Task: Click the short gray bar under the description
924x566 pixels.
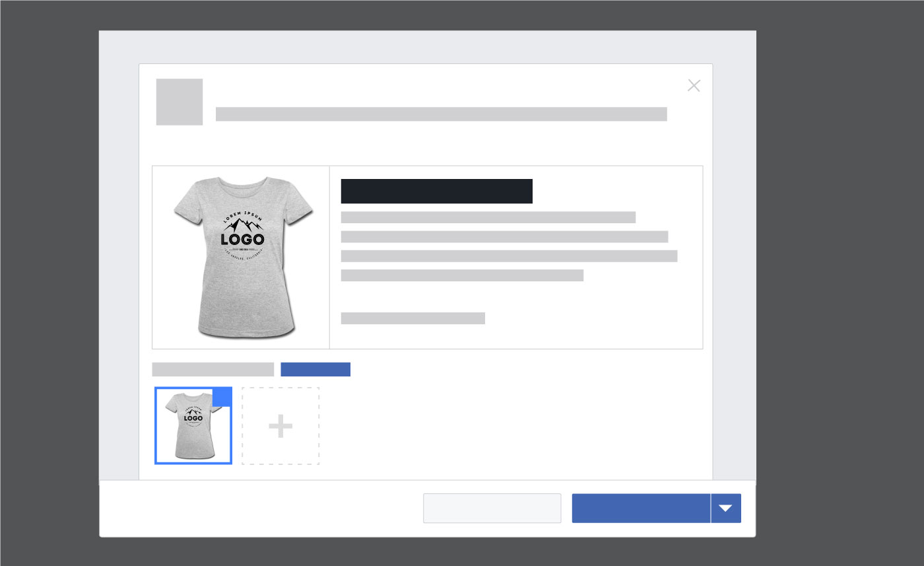Action: click(412, 318)
